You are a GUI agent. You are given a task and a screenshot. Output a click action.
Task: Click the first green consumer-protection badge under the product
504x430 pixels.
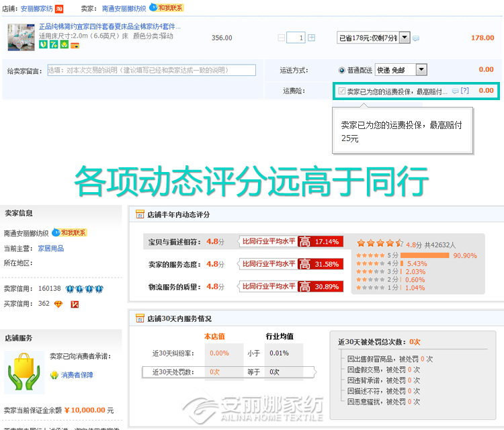43,44
